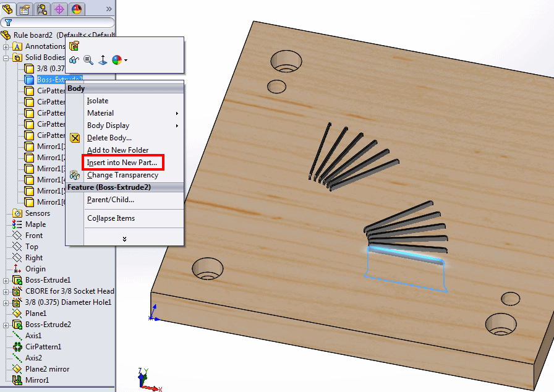
Task: Click the Hide body glasses icon
Action: [x=74, y=60]
